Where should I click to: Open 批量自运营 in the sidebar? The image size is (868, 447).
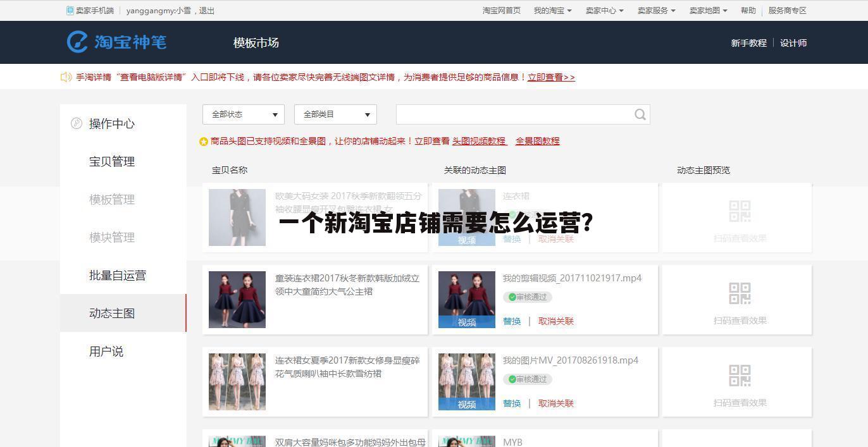[118, 276]
